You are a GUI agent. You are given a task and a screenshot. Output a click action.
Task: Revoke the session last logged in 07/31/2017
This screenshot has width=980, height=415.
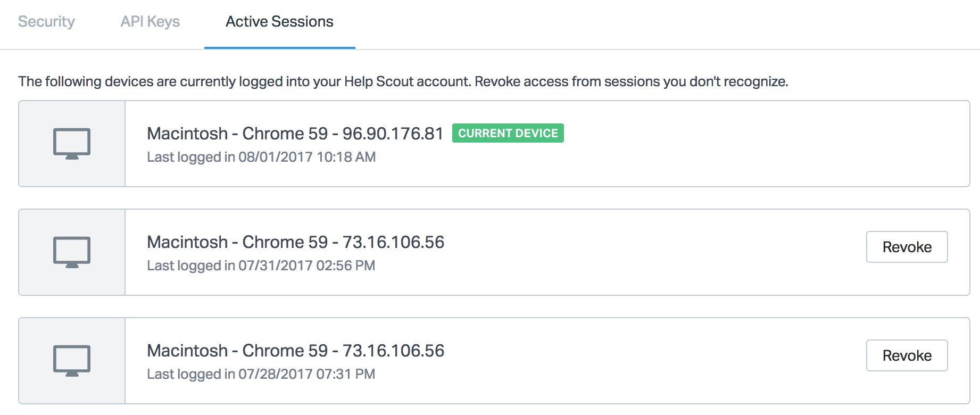point(907,247)
